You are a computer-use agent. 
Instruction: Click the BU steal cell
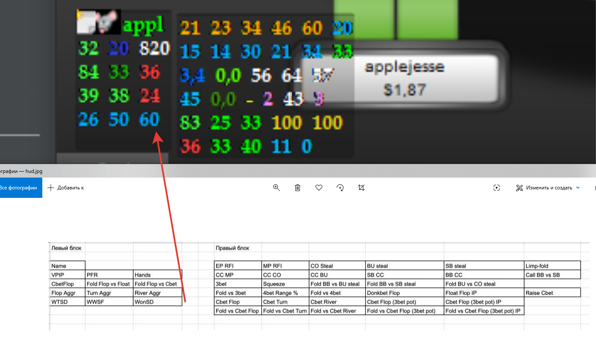(405, 266)
